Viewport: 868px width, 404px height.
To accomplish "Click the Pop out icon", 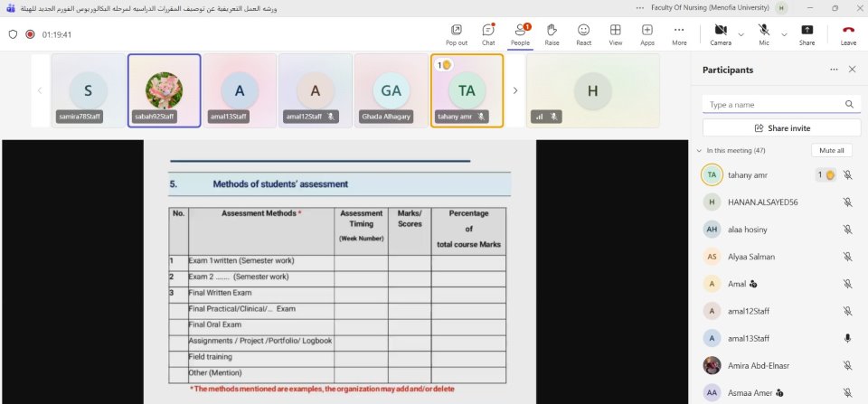I will 457,34.
